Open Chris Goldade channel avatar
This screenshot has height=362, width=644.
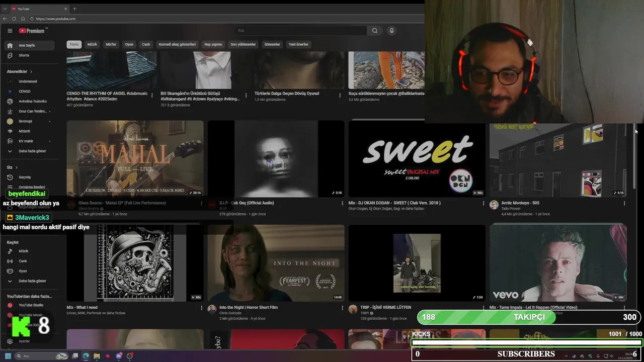point(212,309)
